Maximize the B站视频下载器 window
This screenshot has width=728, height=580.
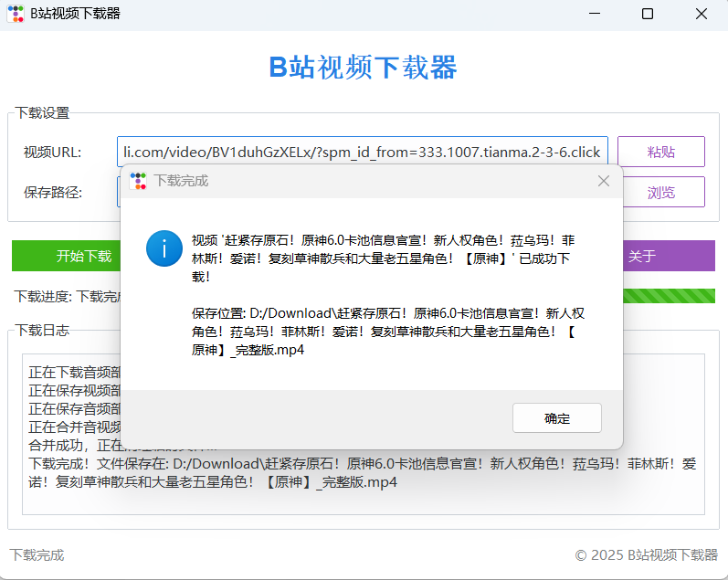tap(648, 14)
